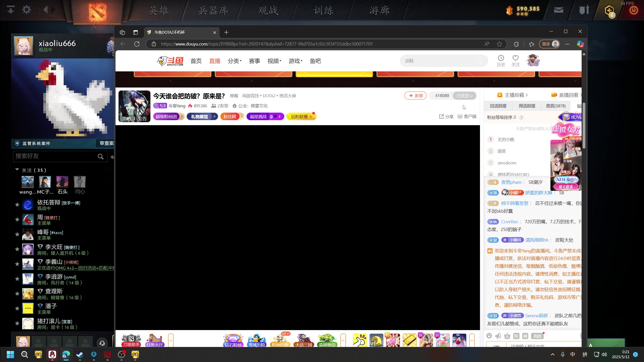
Task: Open 森林物语 icon
Action: click(x=327, y=340)
